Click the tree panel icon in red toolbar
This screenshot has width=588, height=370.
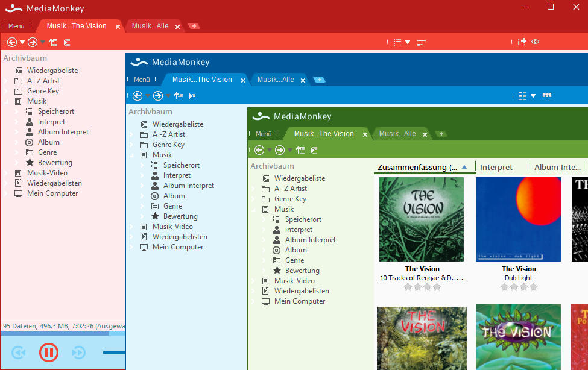tap(67, 42)
